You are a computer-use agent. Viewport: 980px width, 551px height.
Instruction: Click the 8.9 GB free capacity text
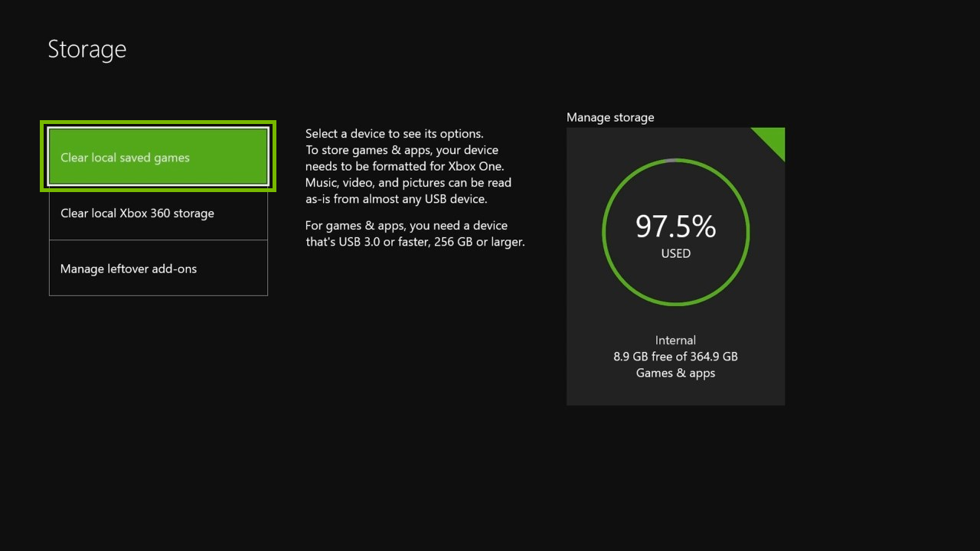coord(675,356)
